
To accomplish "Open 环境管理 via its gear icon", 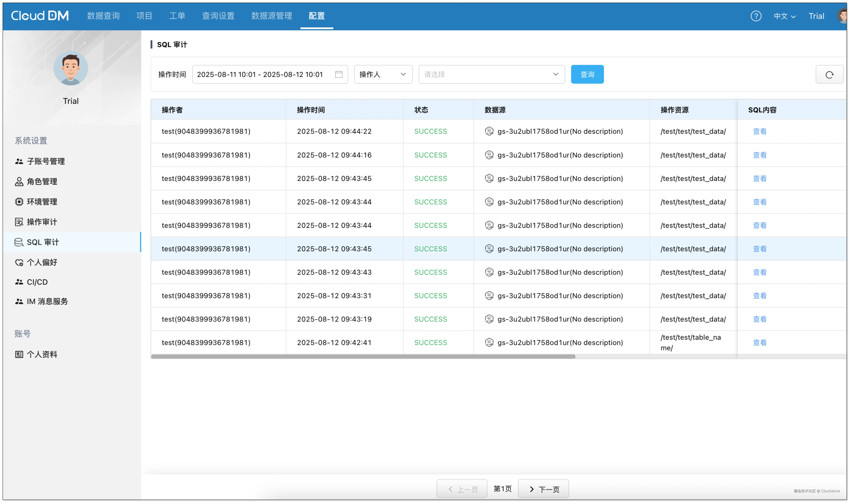I will point(19,202).
